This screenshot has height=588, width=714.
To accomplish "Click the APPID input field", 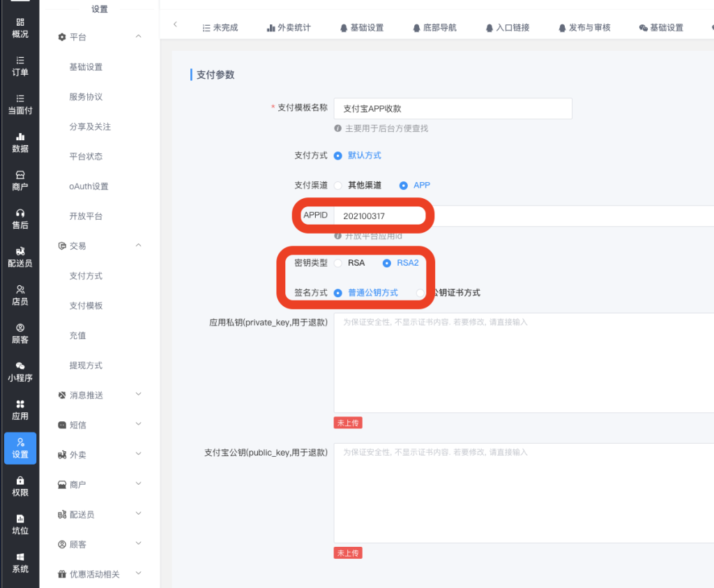I will (x=380, y=216).
